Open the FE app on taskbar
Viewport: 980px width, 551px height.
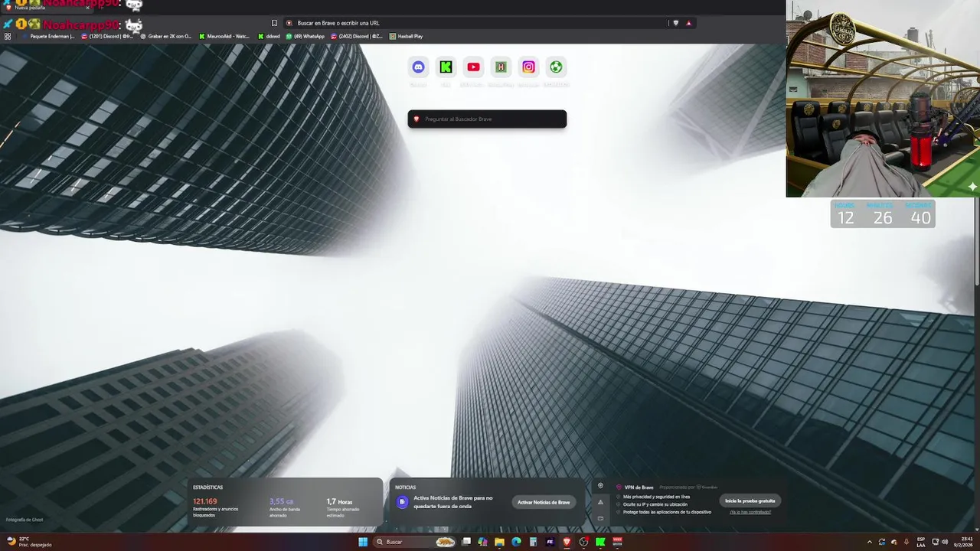(x=550, y=542)
